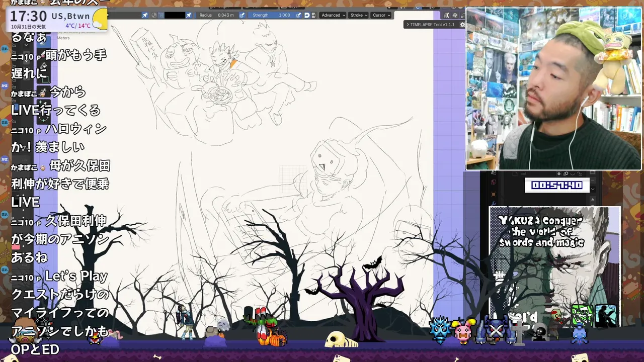Adjust the Strength slider
The height and width of the screenshot is (362, 644).
click(271, 15)
